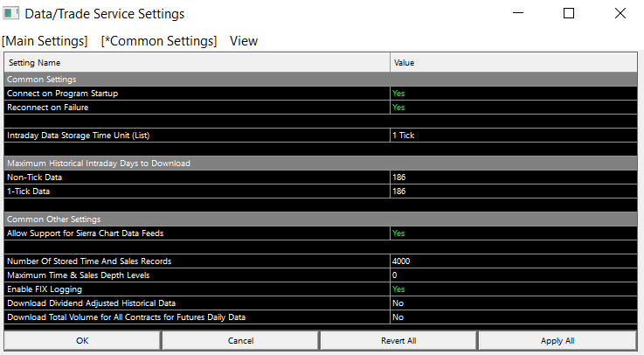Image resolution: width=644 pixels, height=355 pixels.
Task: Click the Setting Name column header
Action: point(197,63)
